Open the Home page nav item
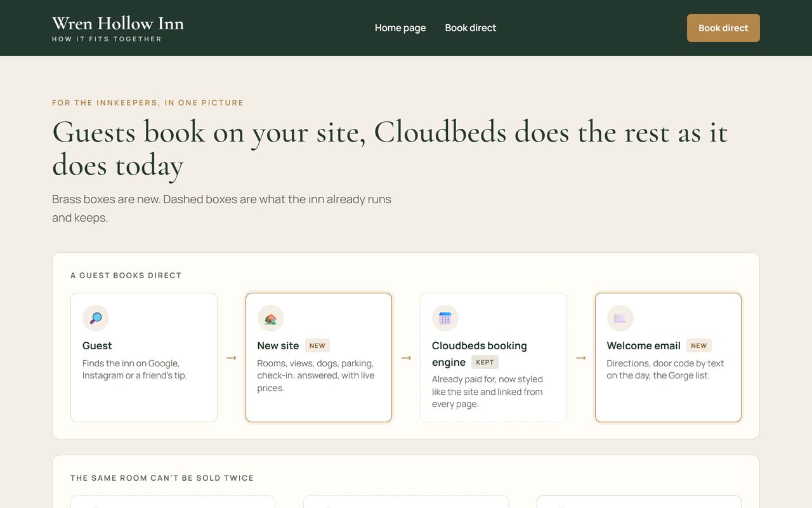The width and height of the screenshot is (812, 508). click(x=400, y=28)
